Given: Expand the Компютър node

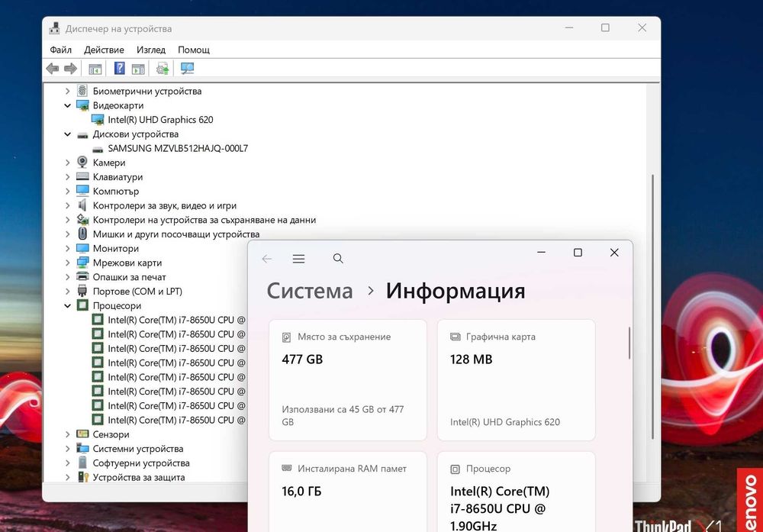Looking at the screenshot, I should pos(68,192).
